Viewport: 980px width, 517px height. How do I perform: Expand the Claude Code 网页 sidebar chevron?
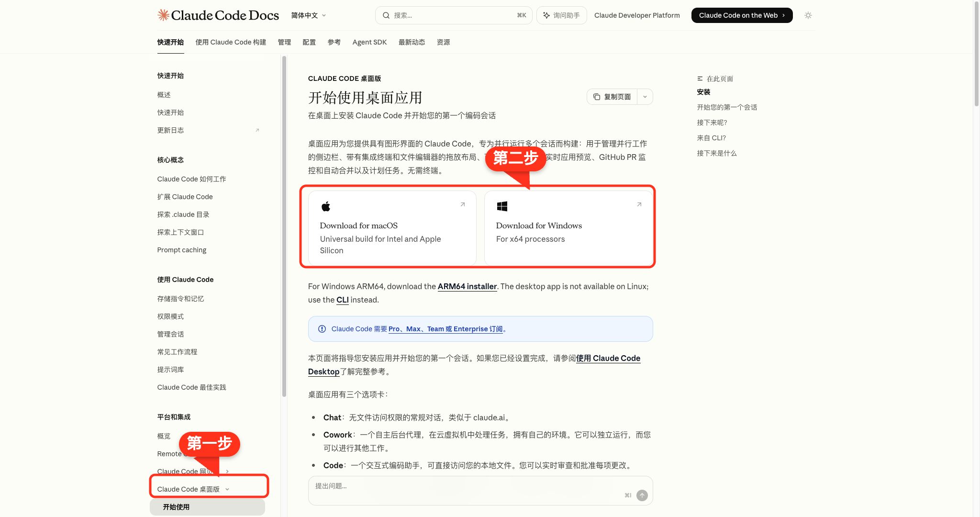[x=227, y=472]
